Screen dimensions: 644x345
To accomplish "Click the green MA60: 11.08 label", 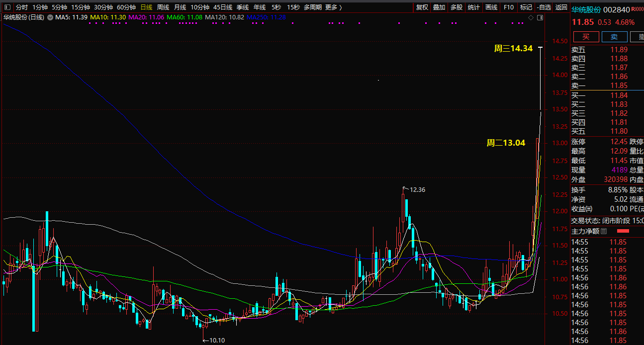I will (x=185, y=17).
